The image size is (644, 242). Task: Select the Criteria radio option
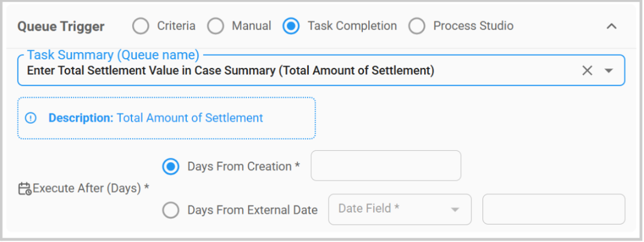click(140, 26)
